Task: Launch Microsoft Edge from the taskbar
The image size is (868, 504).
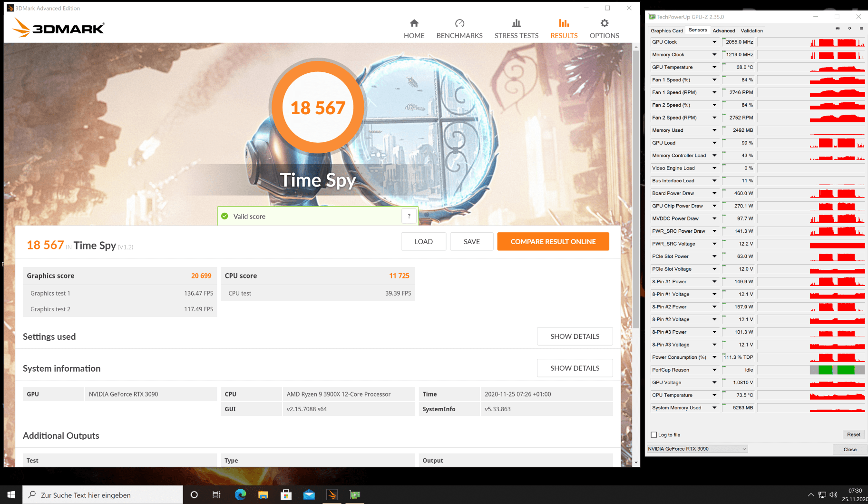Action: [240, 495]
